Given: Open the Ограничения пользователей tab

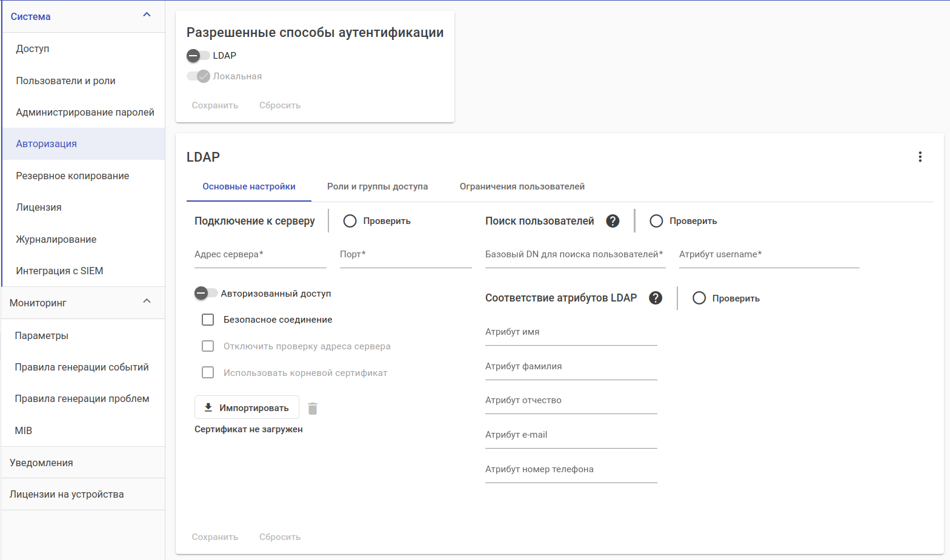Looking at the screenshot, I should pos(522,186).
